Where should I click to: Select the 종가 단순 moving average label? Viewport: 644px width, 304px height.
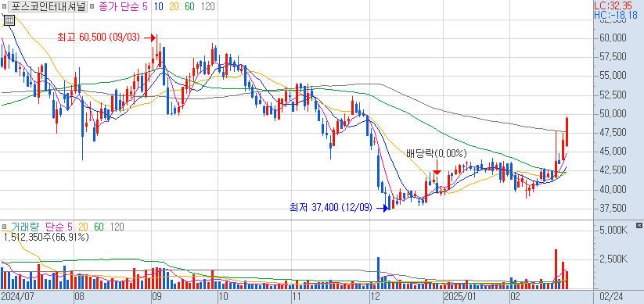[x=119, y=6]
